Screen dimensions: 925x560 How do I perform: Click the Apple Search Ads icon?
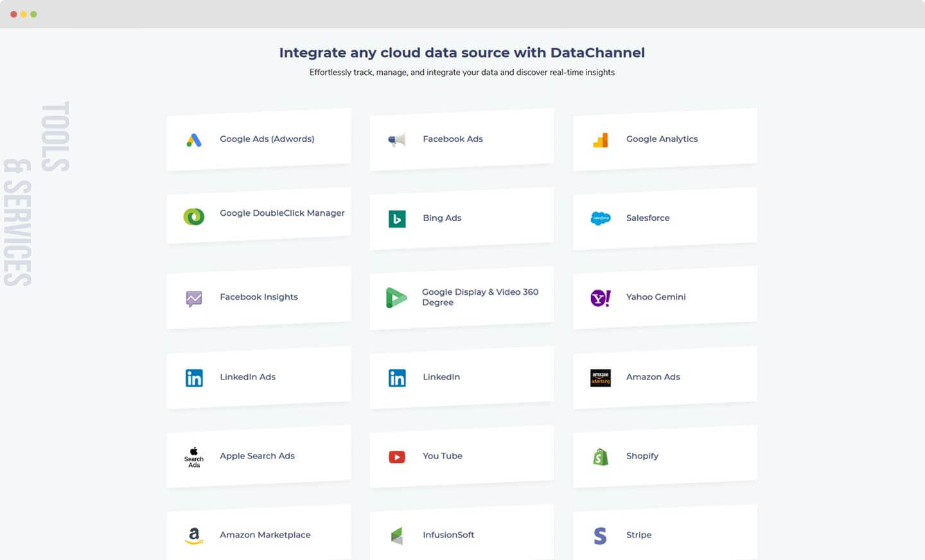(x=194, y=457)
